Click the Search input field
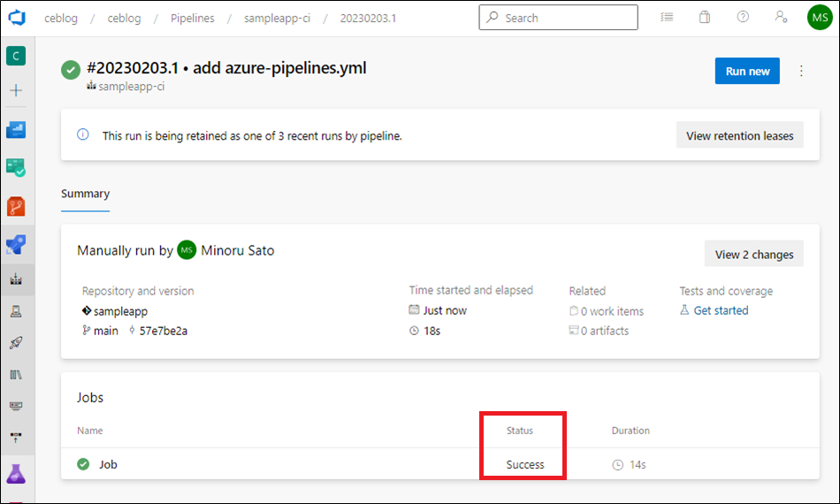 click(x=558, y=18)
